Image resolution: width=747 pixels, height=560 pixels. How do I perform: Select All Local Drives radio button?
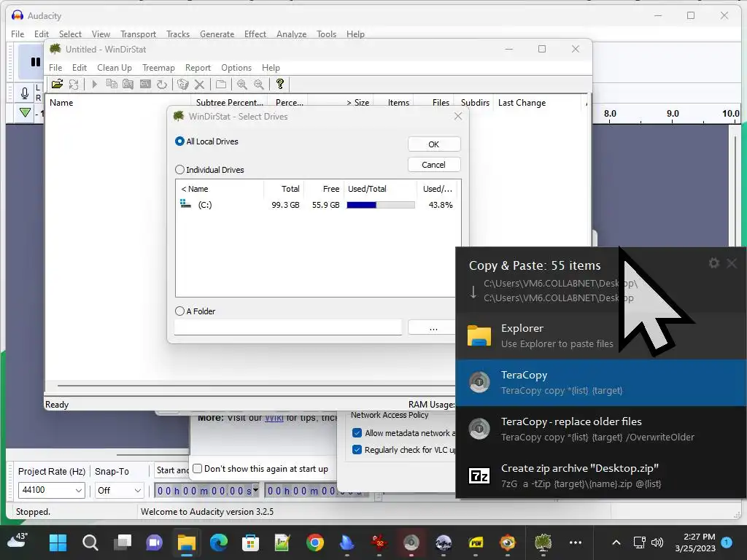179,141
